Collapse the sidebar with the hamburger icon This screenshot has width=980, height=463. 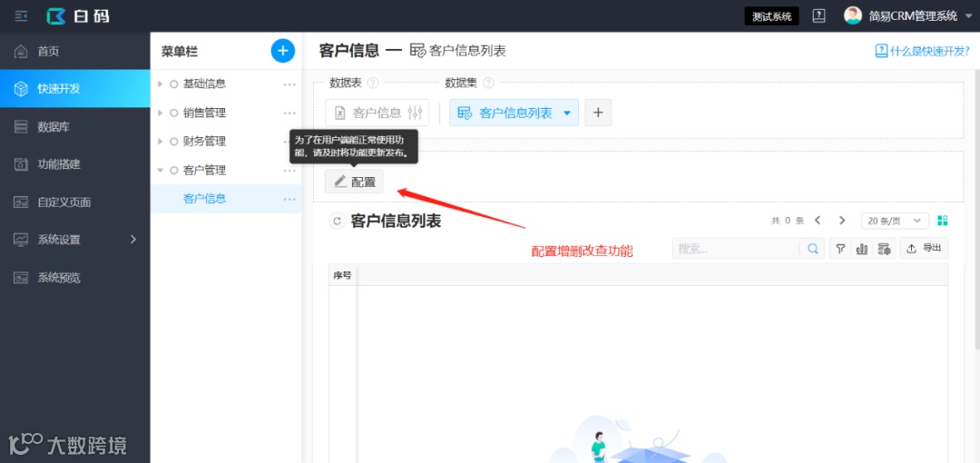click(21, 16)
